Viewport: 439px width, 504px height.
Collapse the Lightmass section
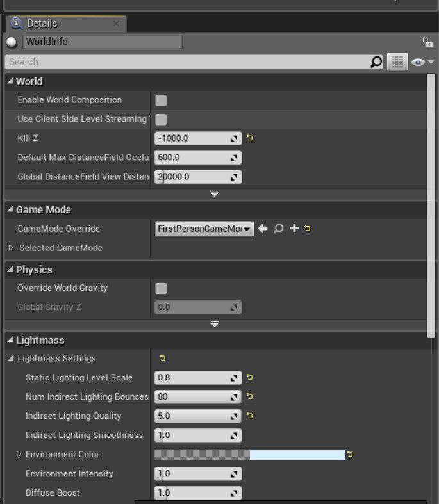click(x=10, y=340)
